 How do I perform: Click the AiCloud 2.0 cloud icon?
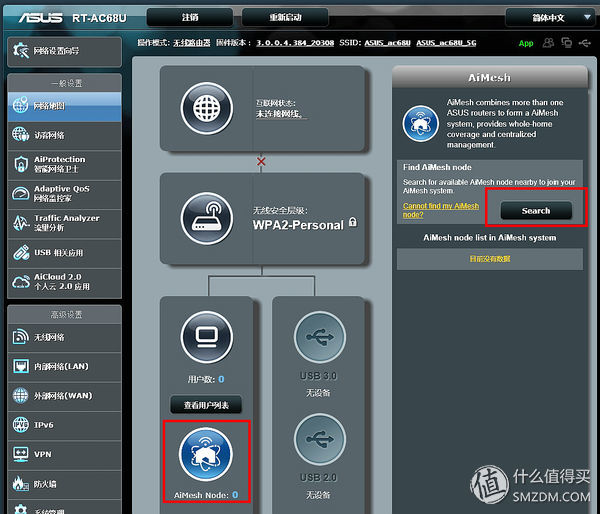21,282
